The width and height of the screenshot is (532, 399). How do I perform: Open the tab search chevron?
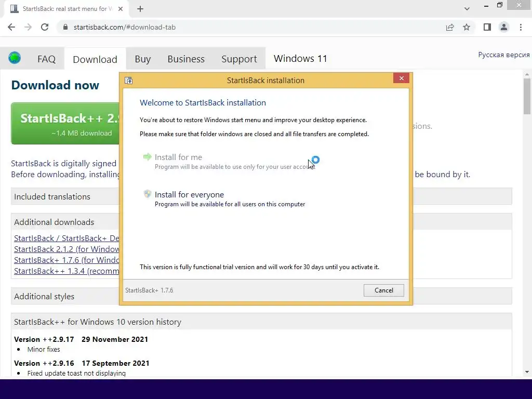tap(467, 9)
